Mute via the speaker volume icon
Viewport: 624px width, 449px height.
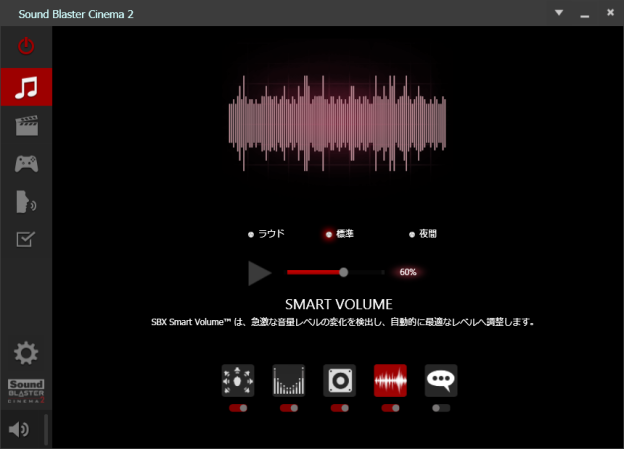point(19,429)
